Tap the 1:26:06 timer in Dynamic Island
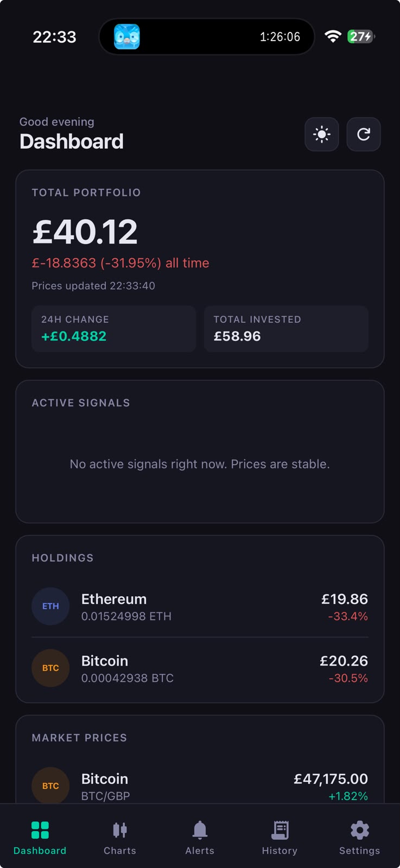400x868 pixels. pos(280,37)
